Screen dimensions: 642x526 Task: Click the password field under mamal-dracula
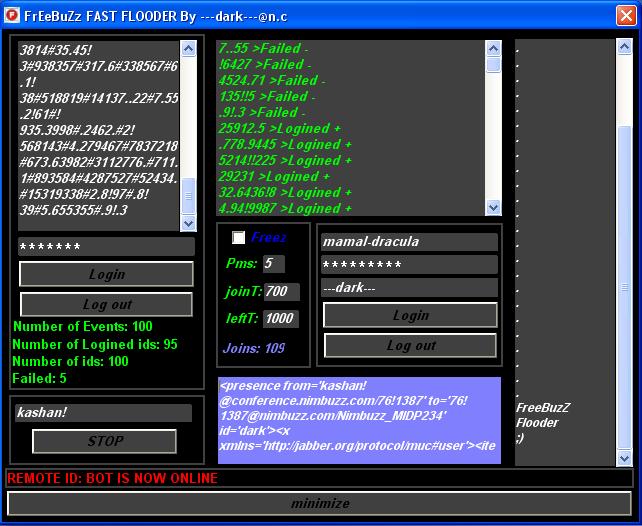pos(409,265)
